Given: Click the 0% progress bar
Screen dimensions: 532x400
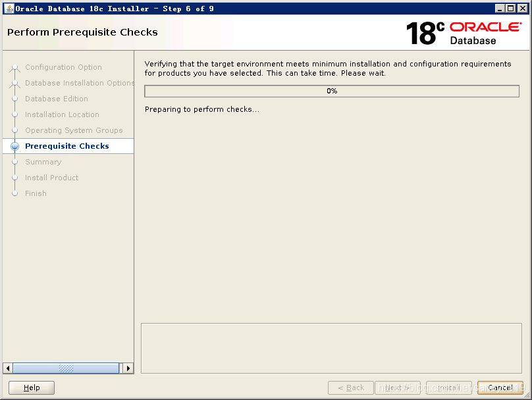Looking at the screenshot, I should point(332,91).
